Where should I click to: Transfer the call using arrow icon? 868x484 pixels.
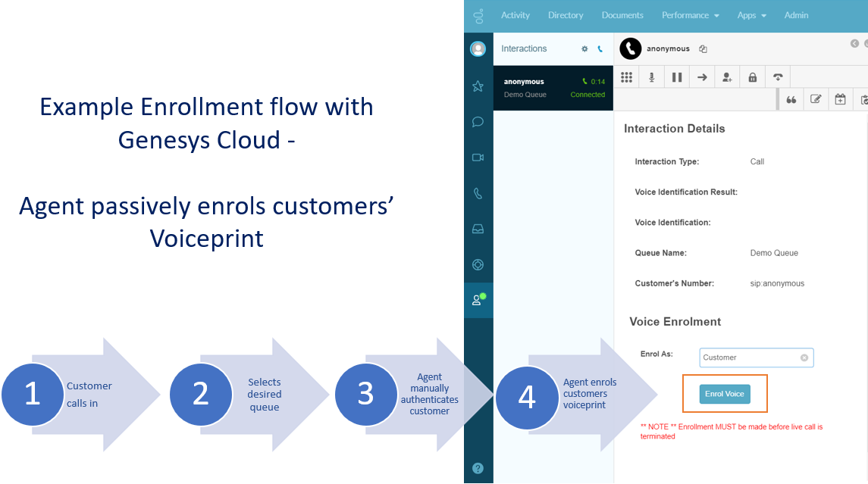[702, 77]
